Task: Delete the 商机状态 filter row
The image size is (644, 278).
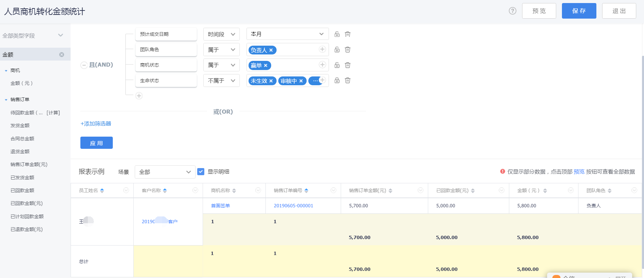Action: [x=347, y=65]
